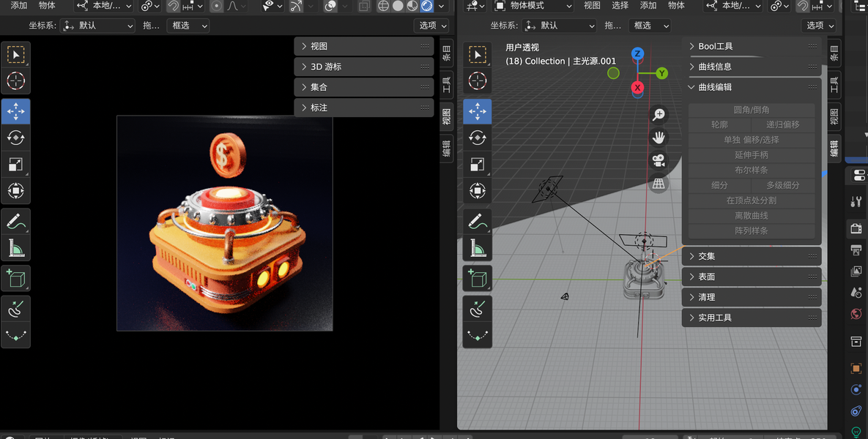
Task: Click the red X axis gizmo ball
Action: pos(637,87)
